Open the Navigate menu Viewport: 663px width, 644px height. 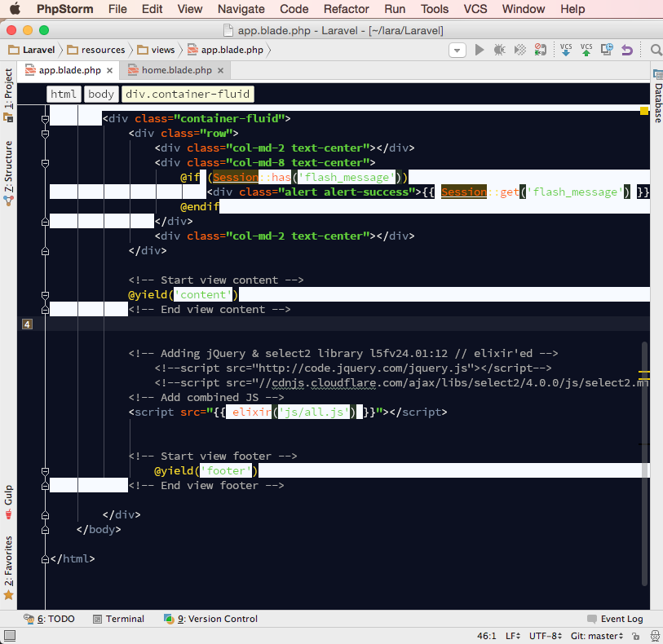(x=241, y=9)
